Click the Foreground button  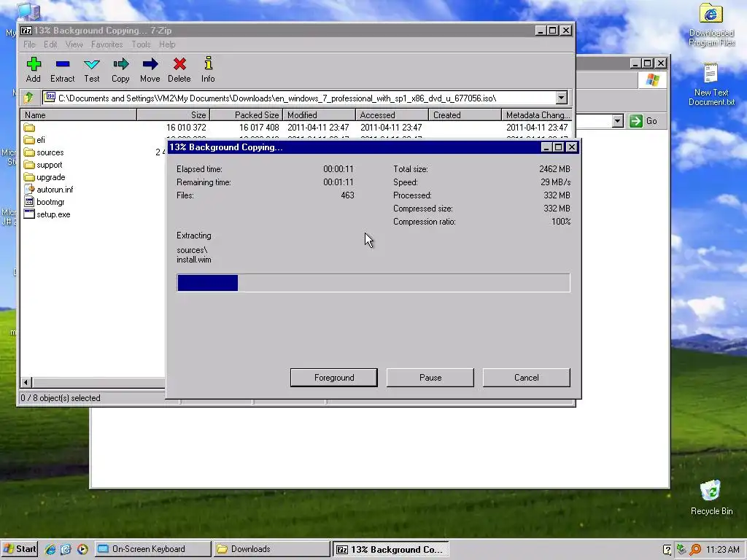click(334, 378)
